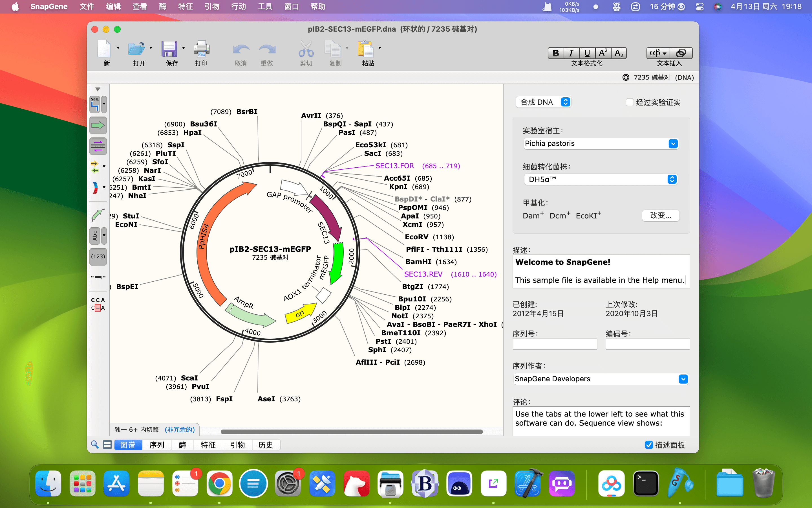Toggle the features green arrow button
This screenshot has width=812, height=508.
pos(98,125)
